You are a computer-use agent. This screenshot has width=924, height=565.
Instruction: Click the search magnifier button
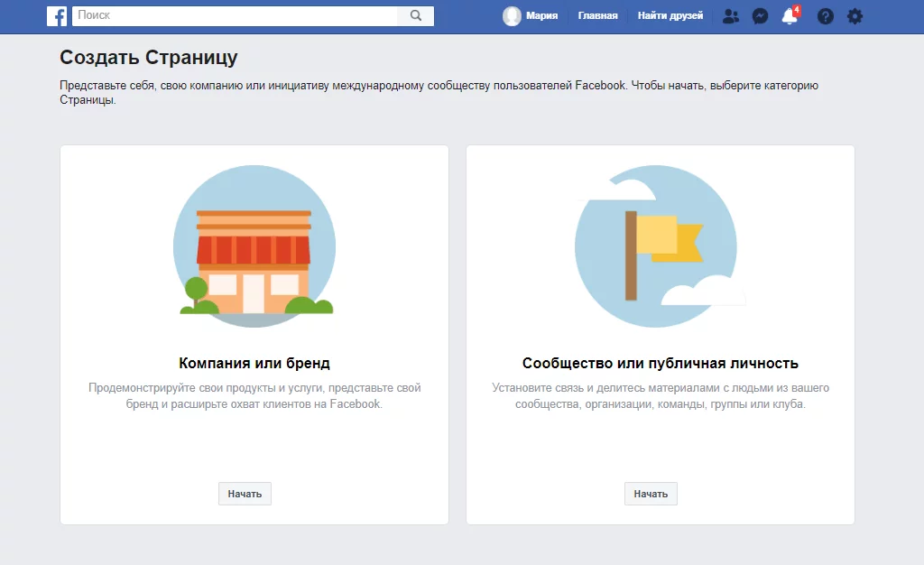(416, 16)
